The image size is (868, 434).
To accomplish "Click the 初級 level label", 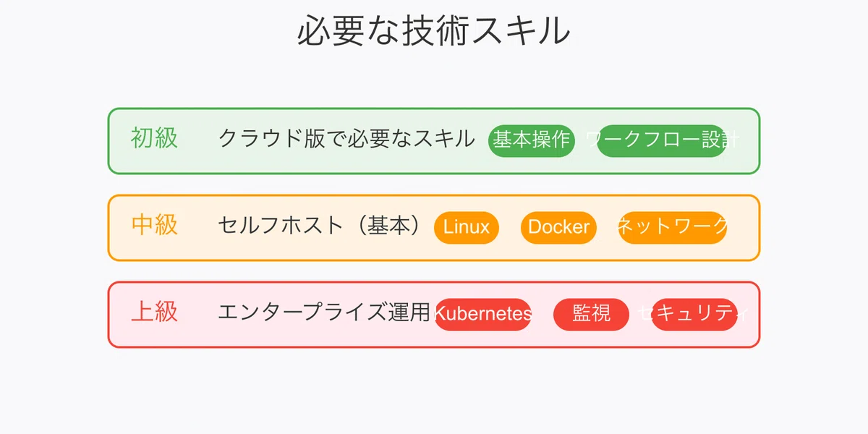I will [x=154, y=137].
